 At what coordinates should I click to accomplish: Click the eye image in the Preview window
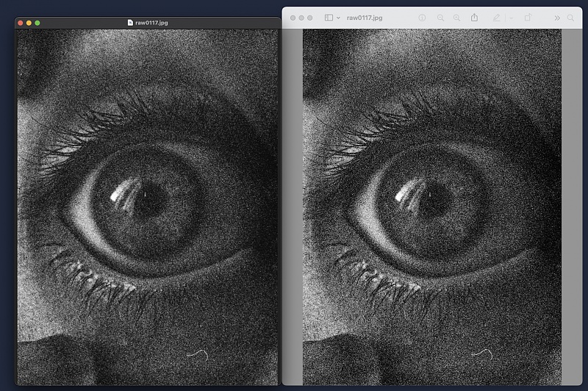coord(432,207)
